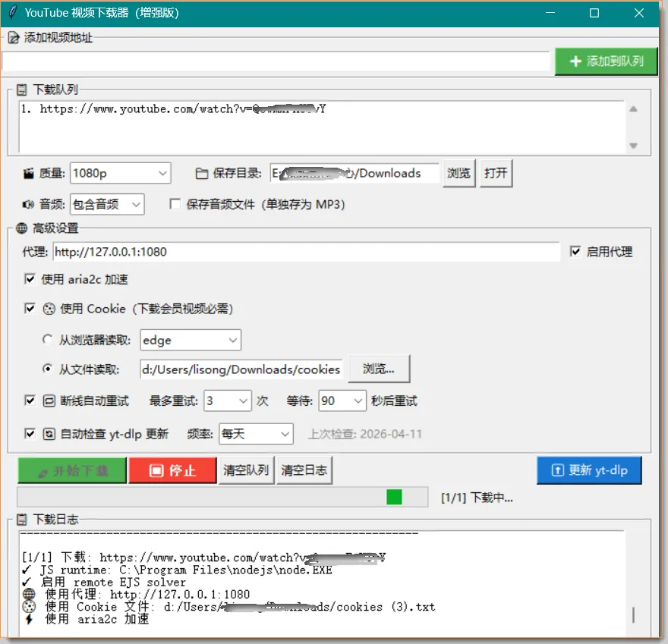668x644 pixels.
Task: Uncheck 使用 aria2c 加速
Action: click(x=30, y=279)
